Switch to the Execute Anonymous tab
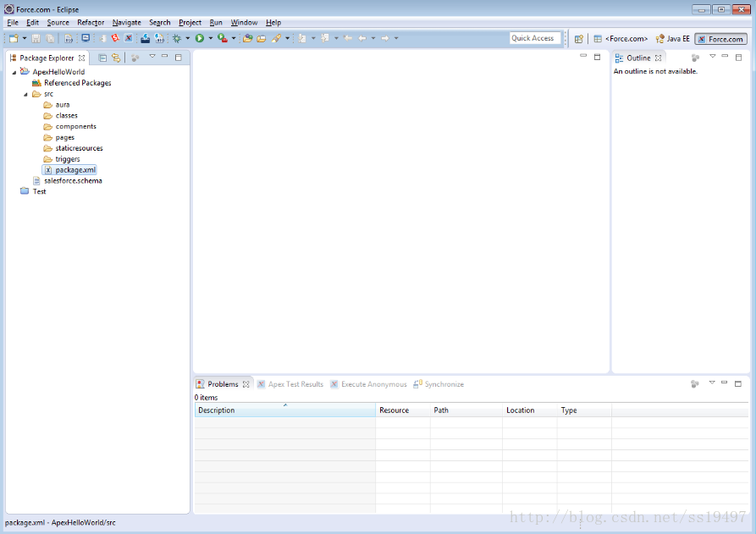This screenshot has height=534, width=756. coord(369,384)
